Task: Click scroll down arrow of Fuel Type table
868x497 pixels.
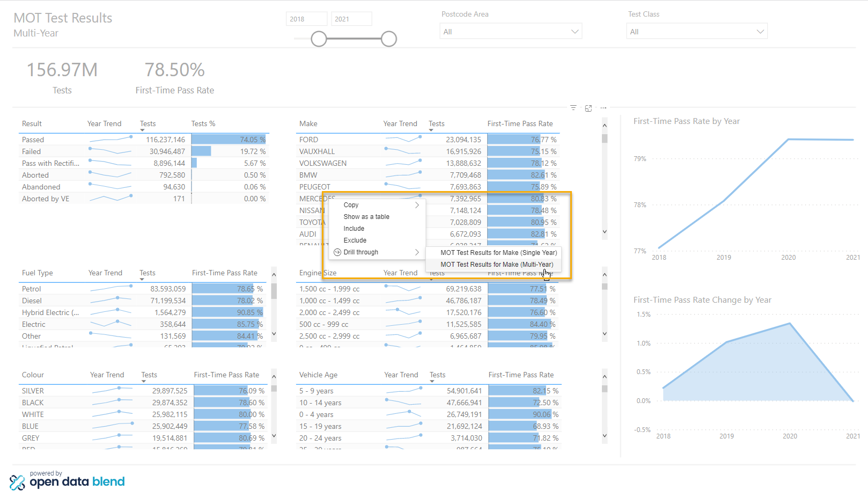Action: (x=274, y=334)
